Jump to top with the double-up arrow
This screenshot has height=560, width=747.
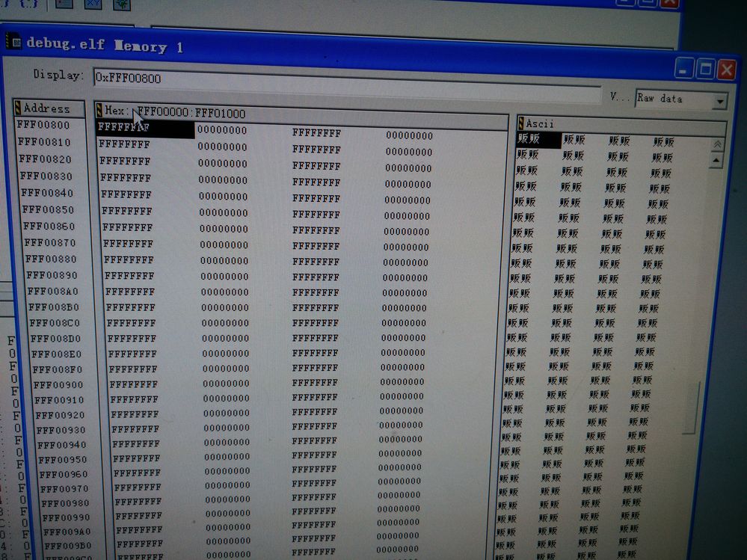(718, 144)
